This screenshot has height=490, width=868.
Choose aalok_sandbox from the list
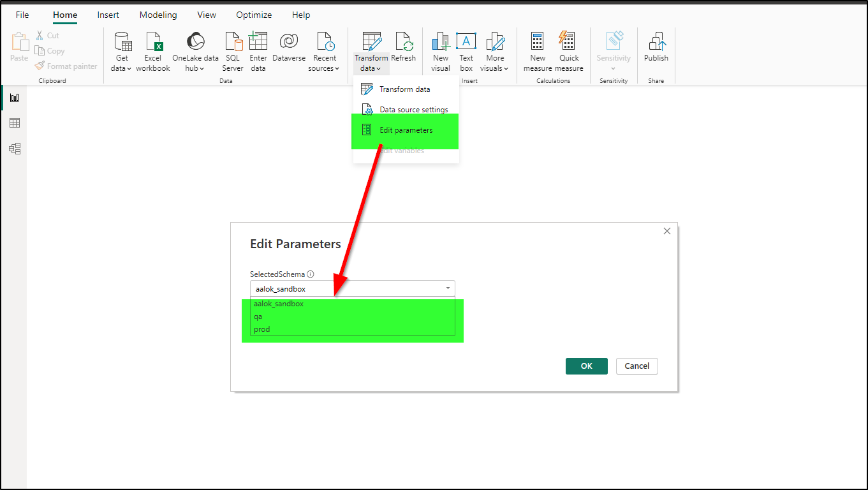pyautogui.click(x=353, y=304)
